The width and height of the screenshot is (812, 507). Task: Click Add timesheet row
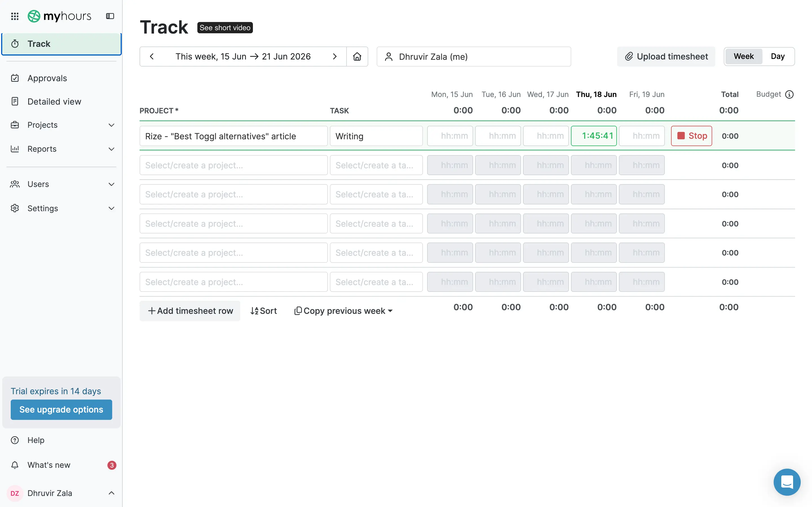[x=190, y=311]
